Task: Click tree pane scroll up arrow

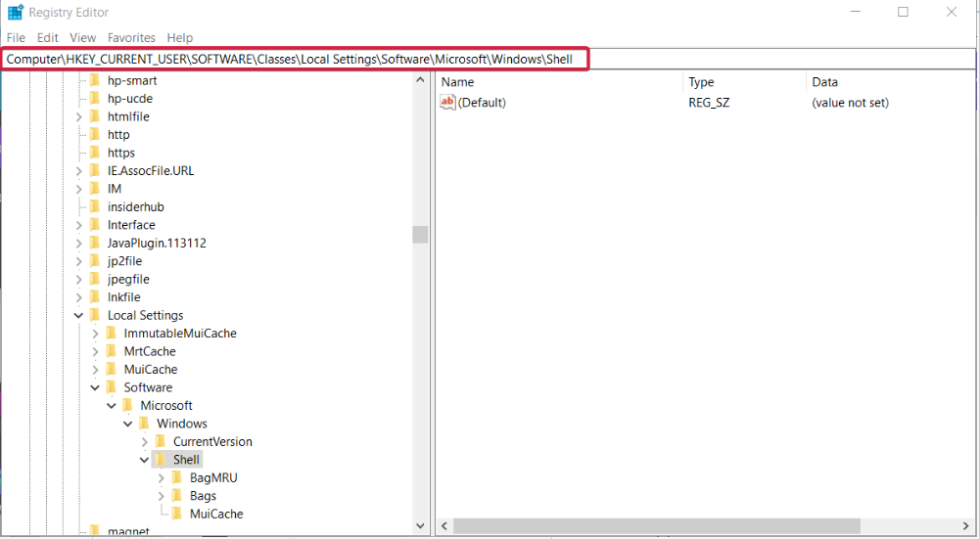Action: point(420,80)
